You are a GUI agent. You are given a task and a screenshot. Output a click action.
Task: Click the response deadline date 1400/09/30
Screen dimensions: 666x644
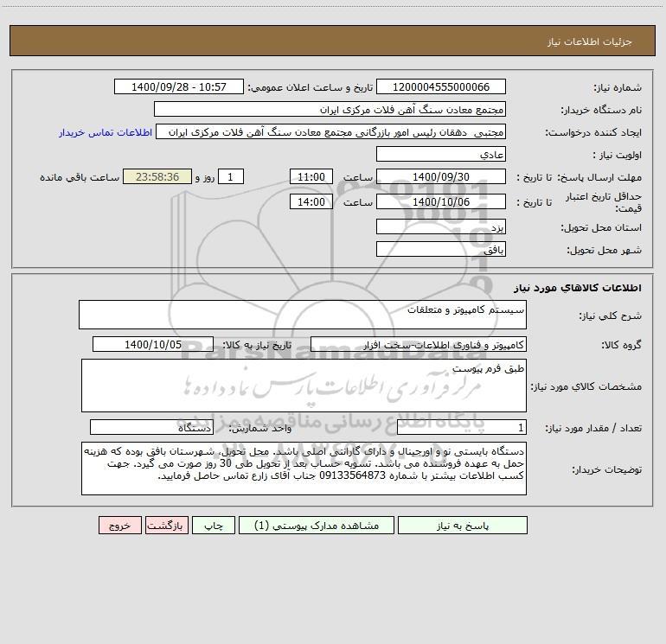coord(441,176)
